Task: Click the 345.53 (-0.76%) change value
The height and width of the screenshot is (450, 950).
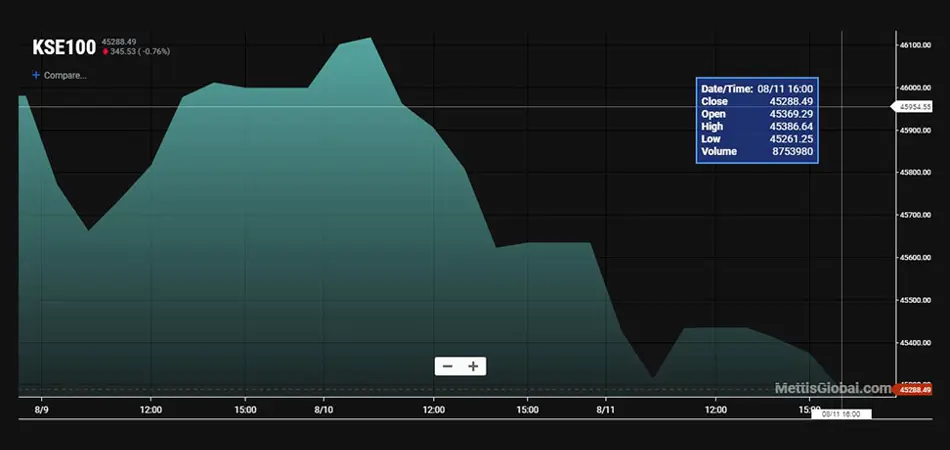Action: click(x=140, y=51)
